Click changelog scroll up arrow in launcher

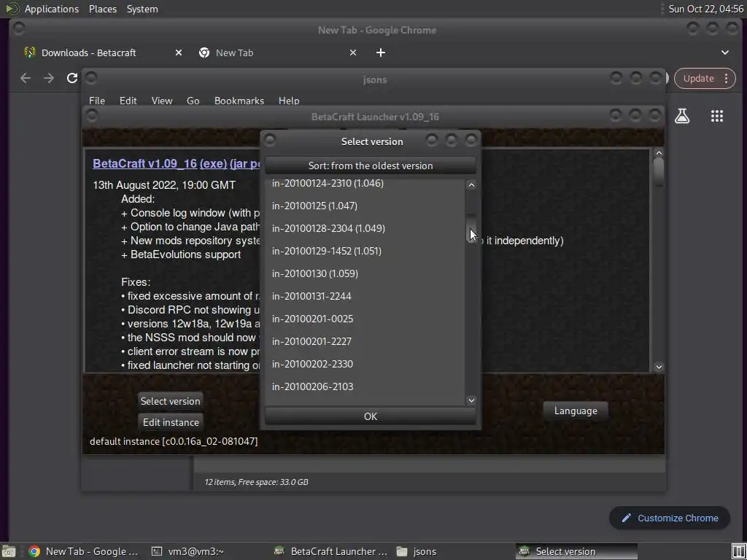[659, 153]
